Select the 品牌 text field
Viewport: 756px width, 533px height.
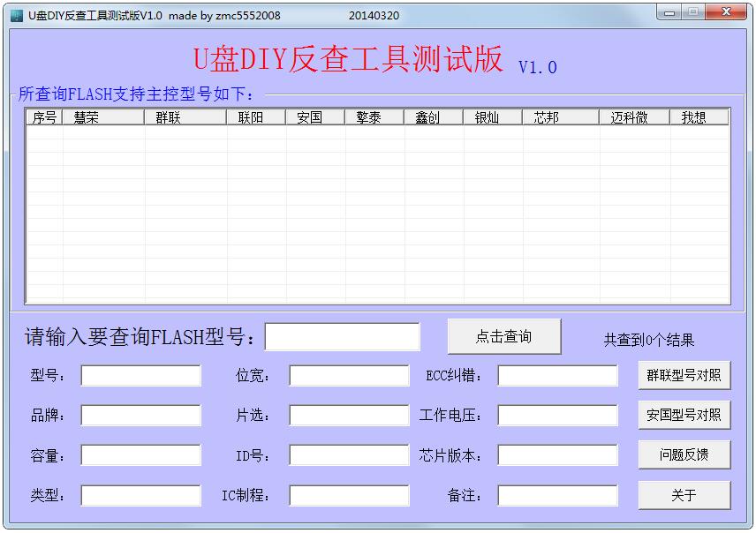tap(141, 416)
